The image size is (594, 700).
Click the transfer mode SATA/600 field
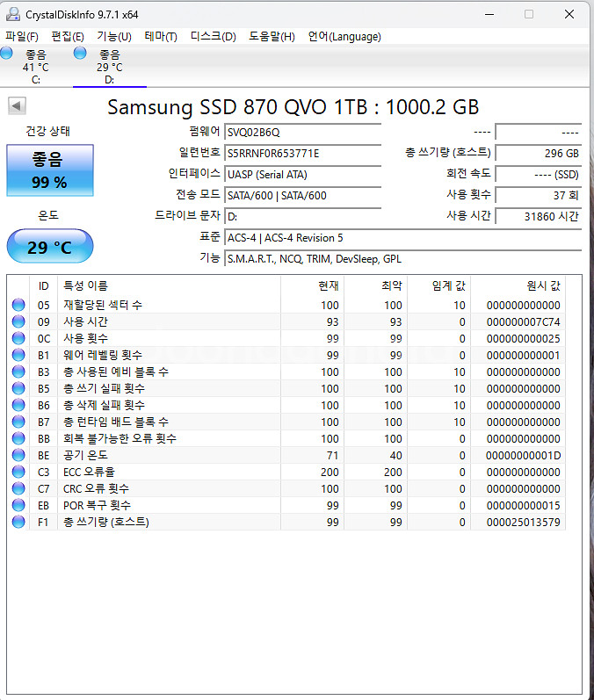302,196
